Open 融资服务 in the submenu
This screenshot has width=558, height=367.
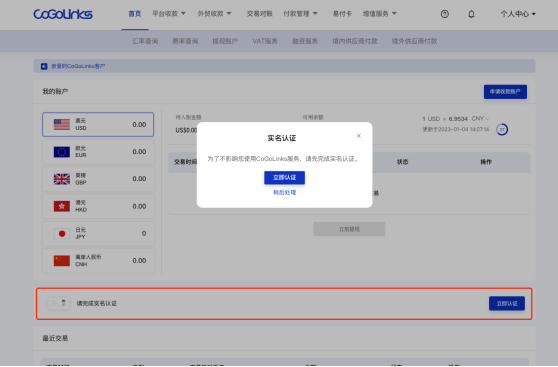pos(305,41)
